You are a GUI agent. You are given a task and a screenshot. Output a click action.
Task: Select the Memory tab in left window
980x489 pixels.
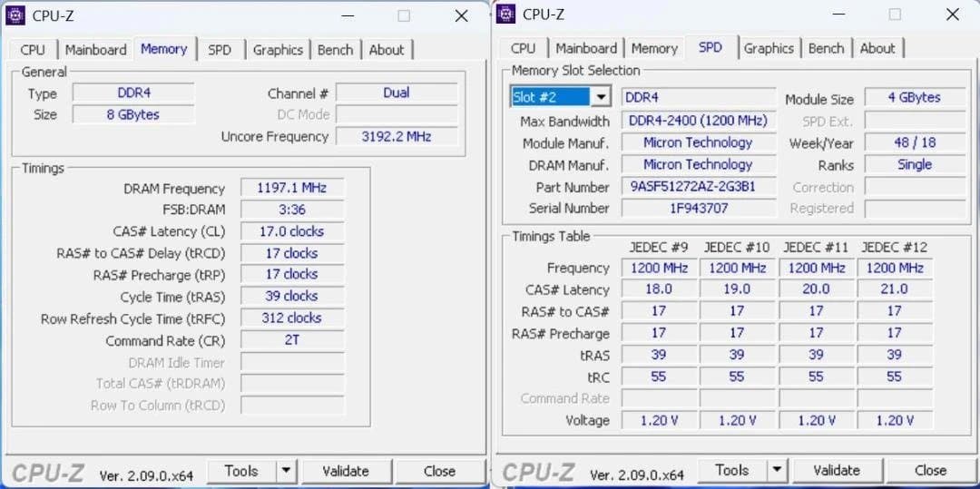[x=163, y=49]
